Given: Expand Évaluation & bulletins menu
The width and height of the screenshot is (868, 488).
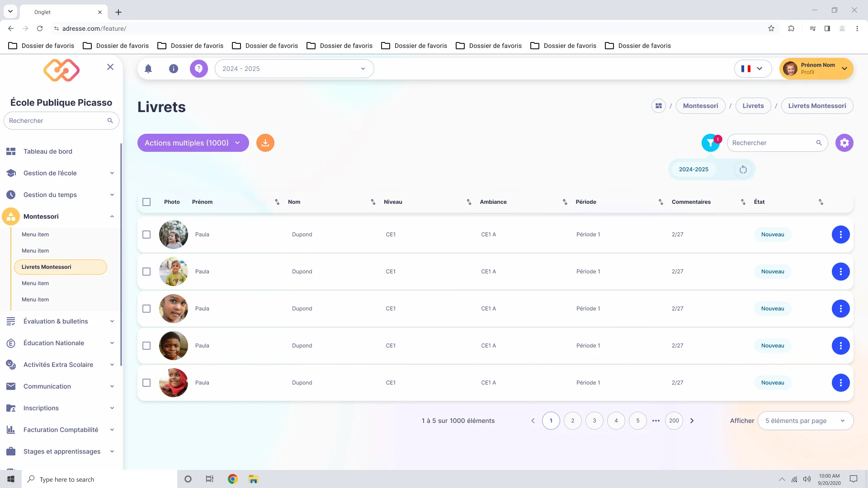Looking at the screenshot, I should click(x=61, y=321).
